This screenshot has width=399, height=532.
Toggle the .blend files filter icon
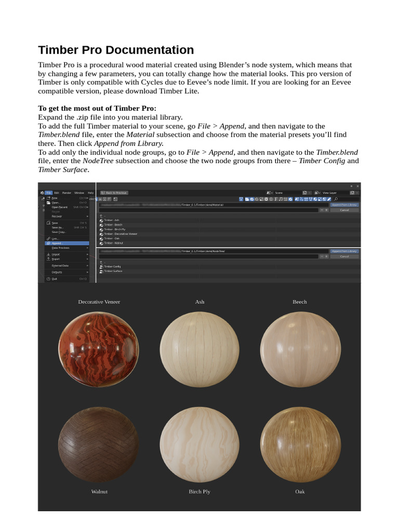pyautogui.click(x=251, y=199)
